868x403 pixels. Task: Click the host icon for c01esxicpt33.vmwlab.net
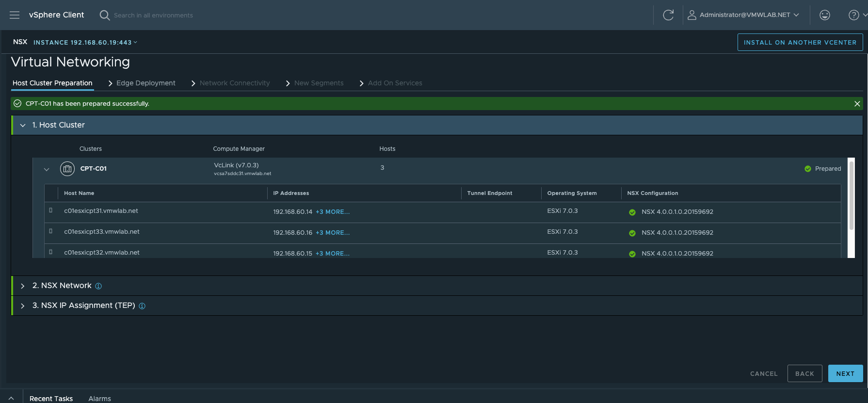50,231
